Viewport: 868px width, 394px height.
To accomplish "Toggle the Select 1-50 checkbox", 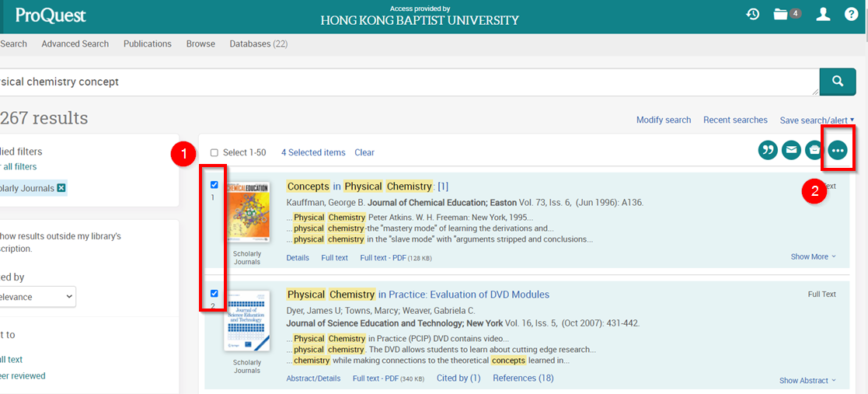I will pyautogui.click(x=214, y=153).
